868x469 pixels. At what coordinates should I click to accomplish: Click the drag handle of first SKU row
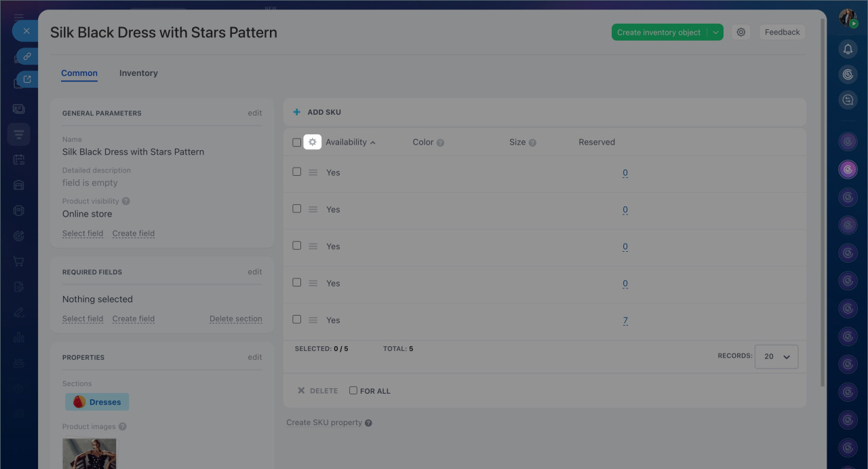(313, 172)
